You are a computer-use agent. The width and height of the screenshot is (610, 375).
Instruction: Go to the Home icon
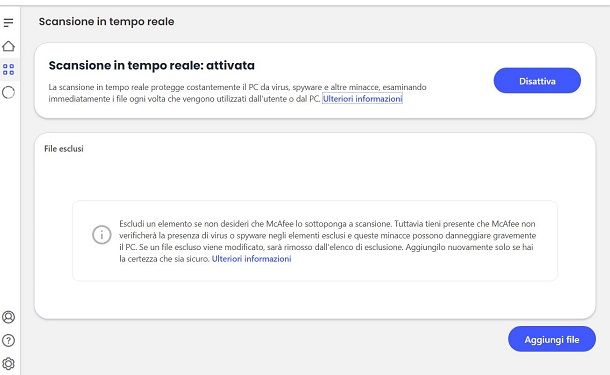point(9,46)
